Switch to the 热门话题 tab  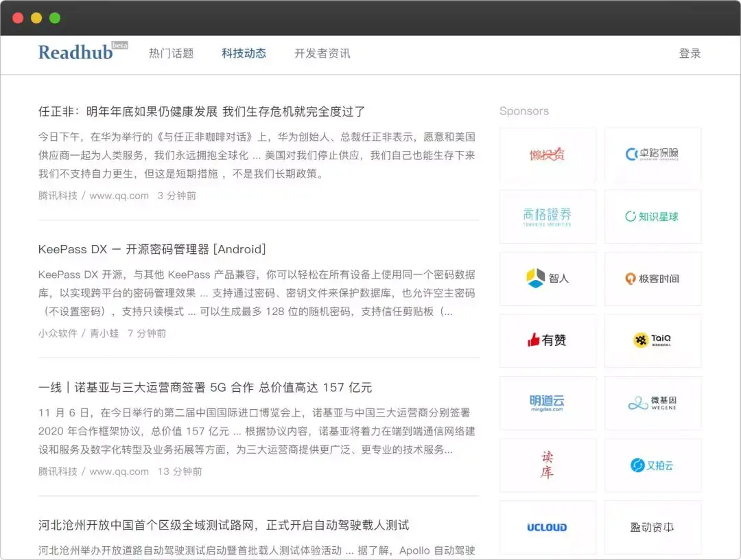[171, 54]
